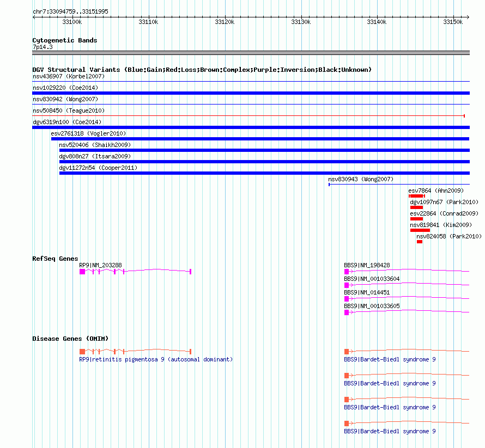
Task: Open RP9|retinitis pigmentosa 9 OMIM link
Action: coord(156,359)
